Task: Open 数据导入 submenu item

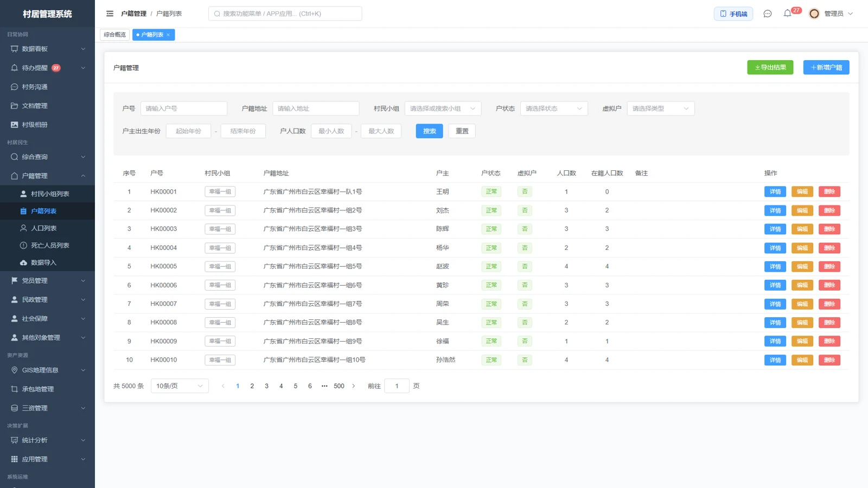Action: click(47, 262)
